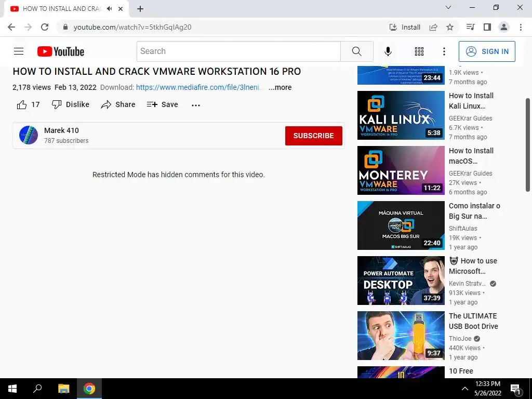Like the video with thumbs-up icon
532x399 pixels.
(22, 104)
